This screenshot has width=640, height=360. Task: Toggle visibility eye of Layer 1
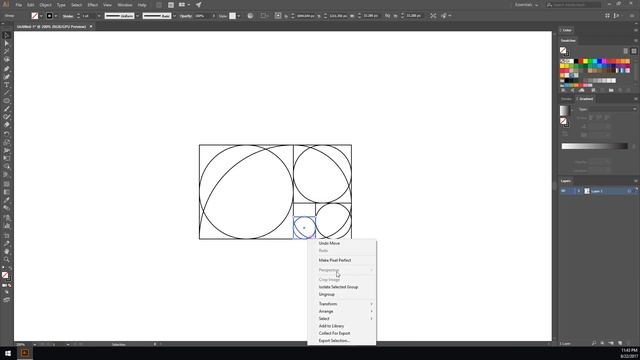tap(563, 191)
